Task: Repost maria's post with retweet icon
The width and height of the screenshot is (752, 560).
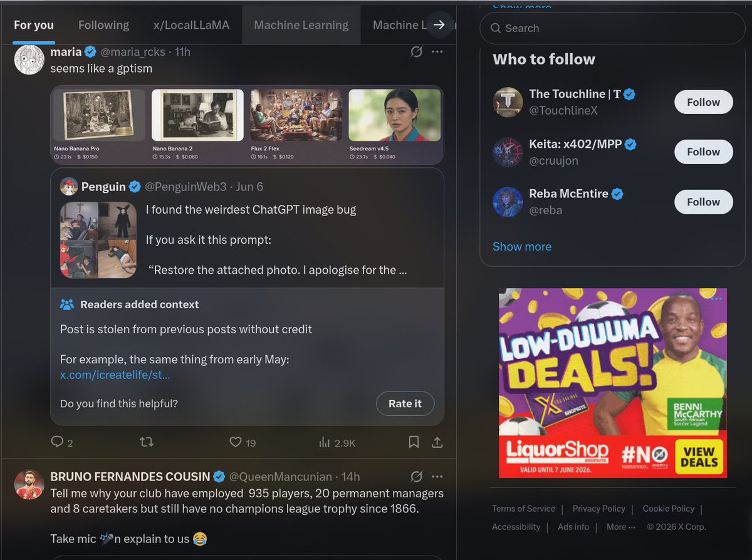Action: tap(146, 442)
